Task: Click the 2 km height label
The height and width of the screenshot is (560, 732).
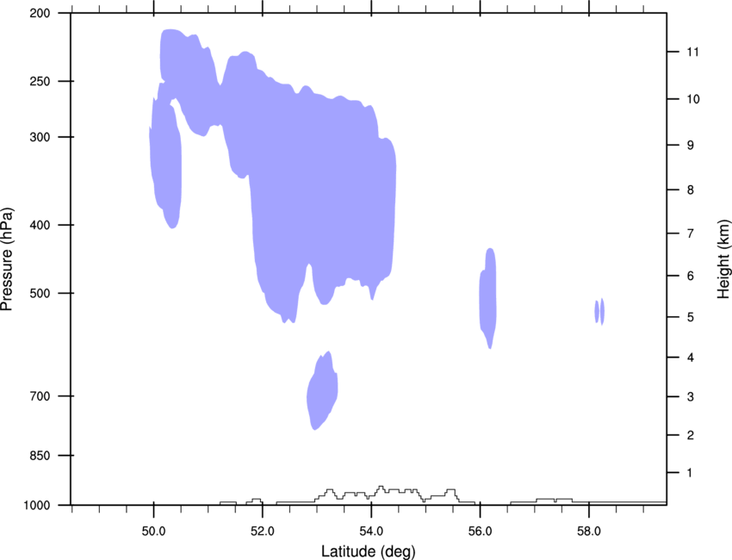Action: (691, 435)
